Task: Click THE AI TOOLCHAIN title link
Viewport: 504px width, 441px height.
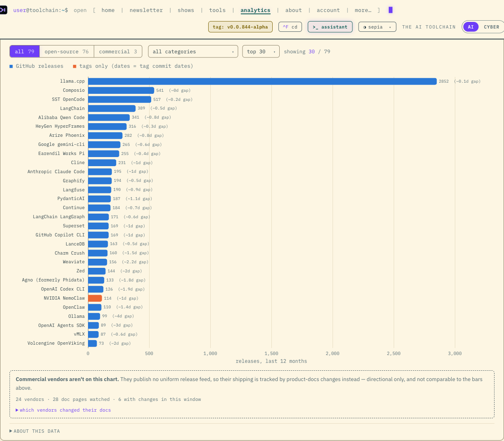Action: point(429,27)
